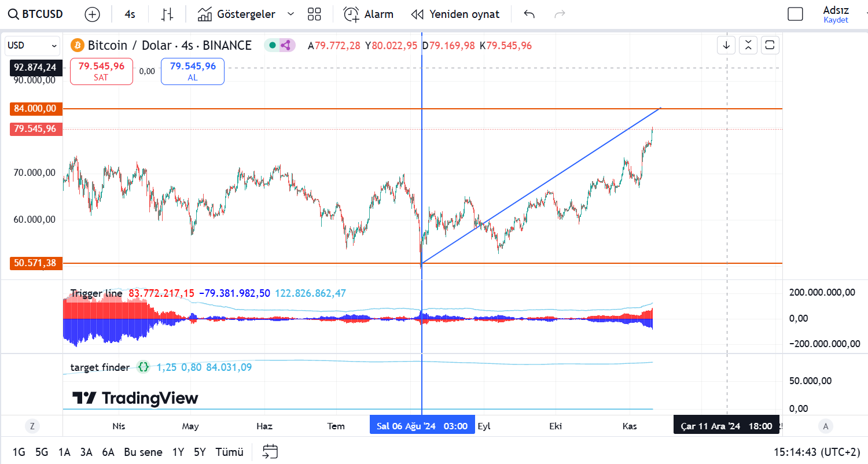Open the bar chart style selector
868x464 pixels.
[x=167, y=14]
